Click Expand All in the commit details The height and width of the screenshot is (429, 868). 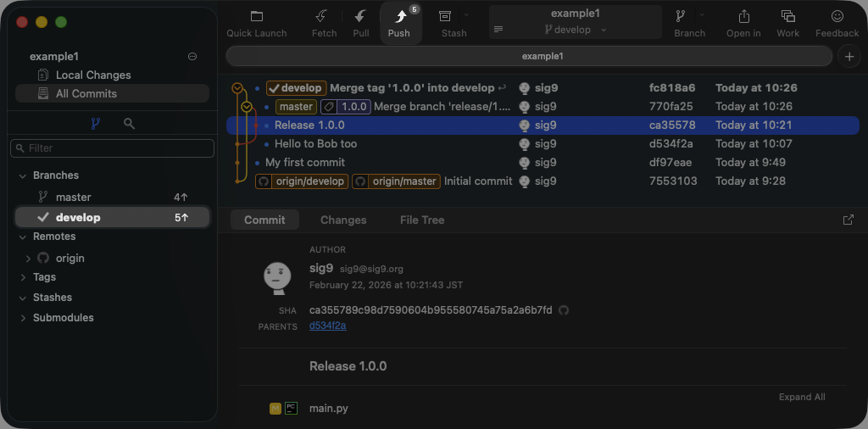[801, 397]
